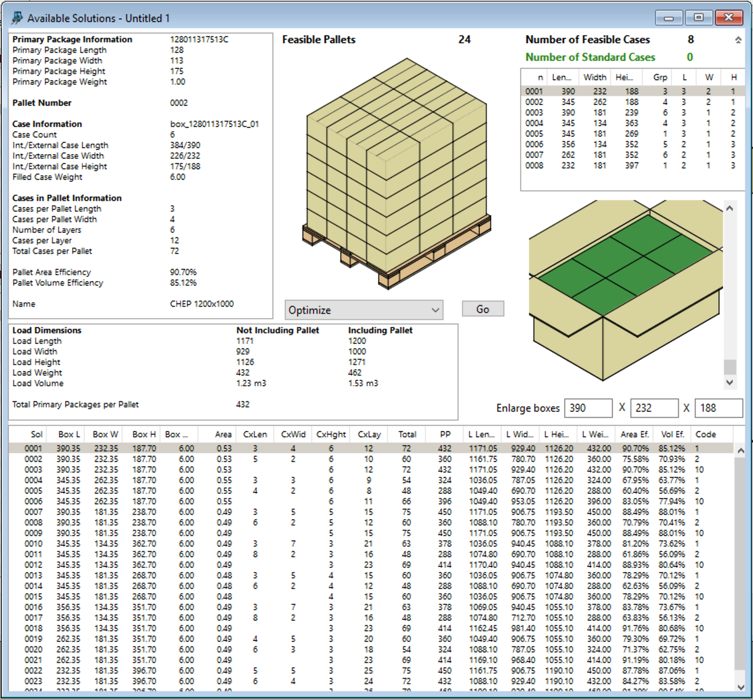Viewport: 753px width, 700px height.
Task: Sort solutions by Vol Ef. column
Action: (x=672, y=434)
